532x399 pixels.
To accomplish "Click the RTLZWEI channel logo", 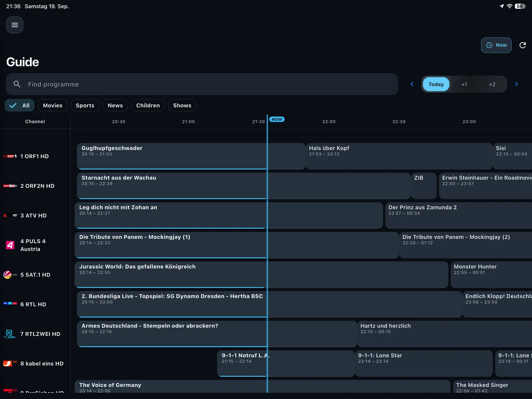I will tap(10, 334).
